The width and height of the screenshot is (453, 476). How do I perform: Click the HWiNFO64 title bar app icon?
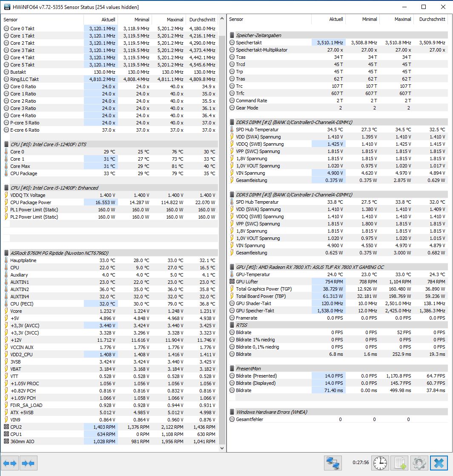coord(7,7)
